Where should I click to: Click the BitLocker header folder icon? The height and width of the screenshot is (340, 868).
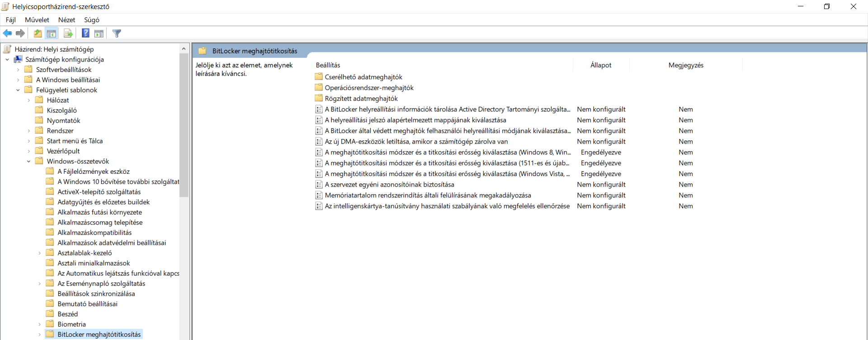[x=203, y=51]
